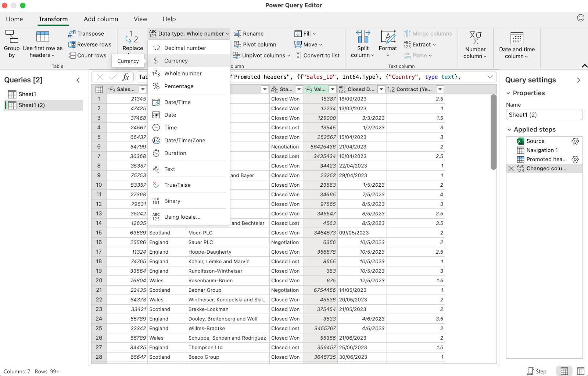Image resolution: width=588 pixels, height=376 pixels.
Task: Choose Percentage data type
Action: pos(189,86)
